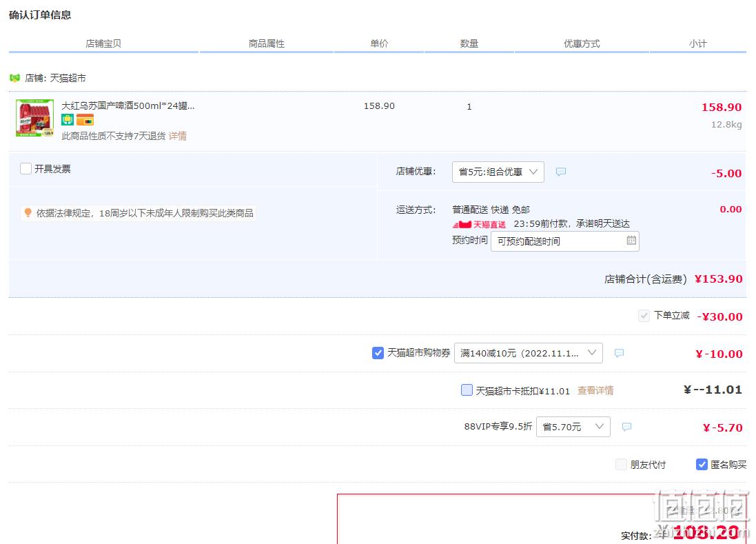Click the comment bubble beside 88VIP discount dropdown

tap(627, 427)
